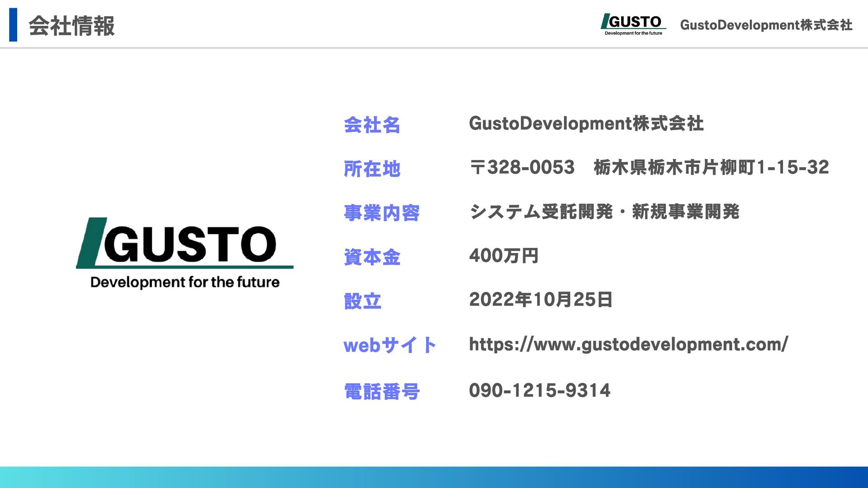Select the 会社名 label

(372, 125)
